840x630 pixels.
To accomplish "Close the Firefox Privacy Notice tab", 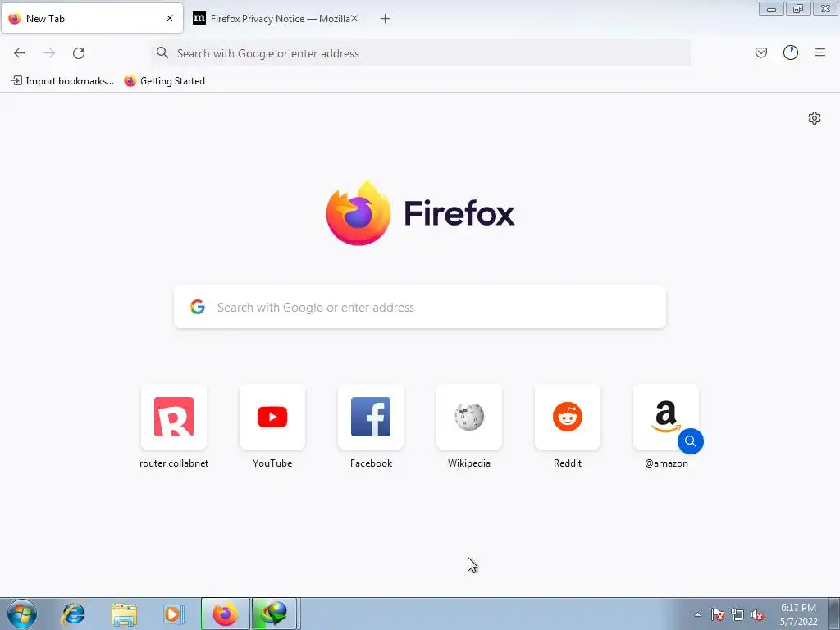I will tap(354, 18).
